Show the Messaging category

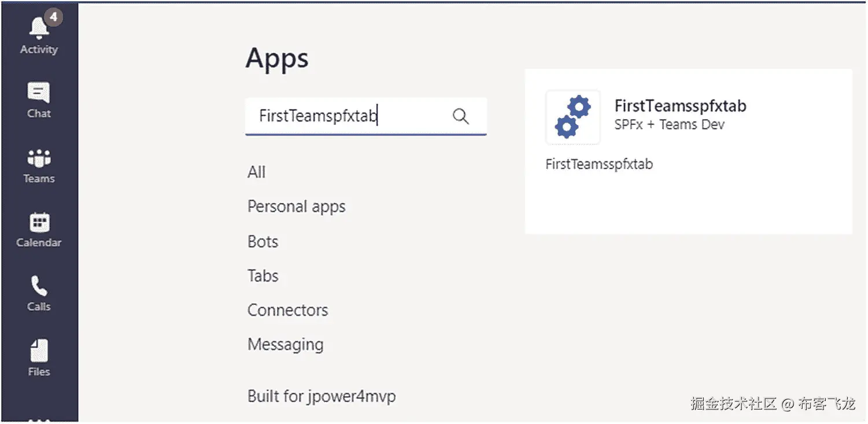[285, 345]
